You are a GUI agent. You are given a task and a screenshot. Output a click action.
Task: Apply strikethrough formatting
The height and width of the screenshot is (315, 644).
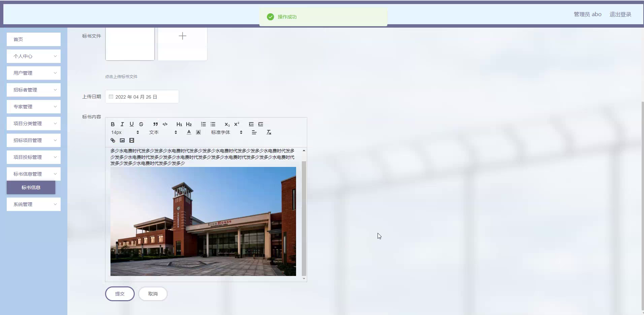click(x=141, y=124)
